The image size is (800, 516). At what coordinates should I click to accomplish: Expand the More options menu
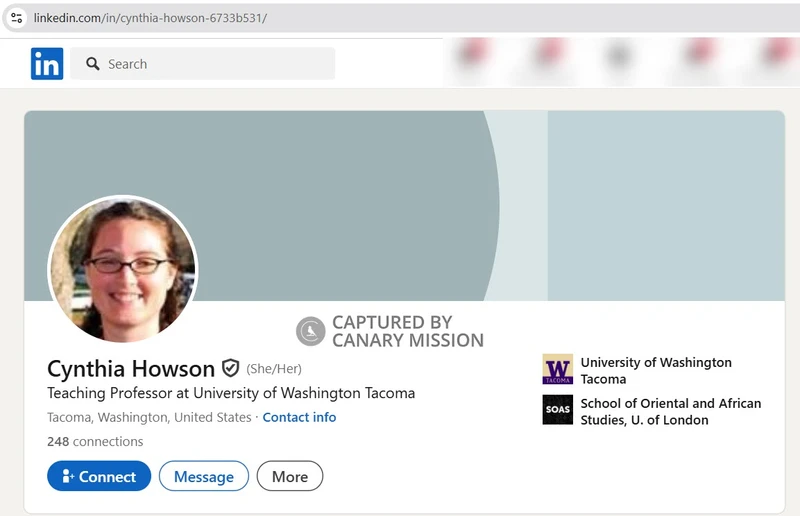click(290, 477)
